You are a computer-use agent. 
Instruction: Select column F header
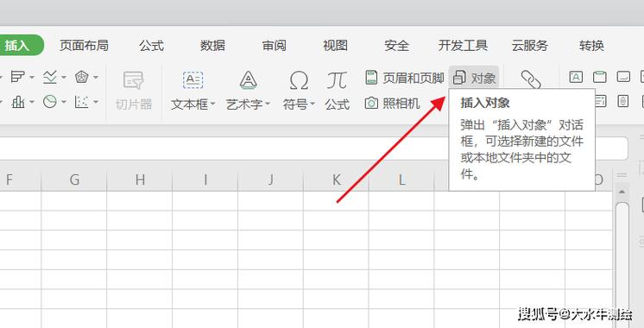tap(21, 180)
